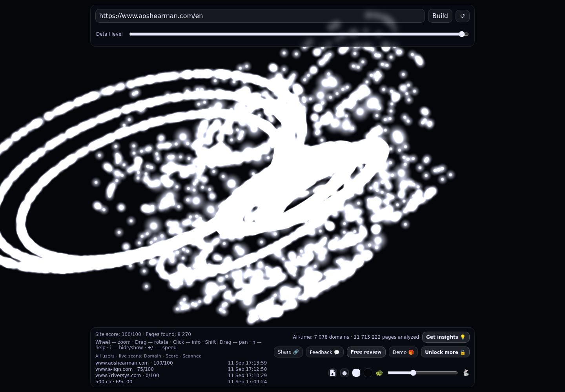Click the Detail level slider track
565x392 pixels.
pyautogui.click(x=299, y=34)
